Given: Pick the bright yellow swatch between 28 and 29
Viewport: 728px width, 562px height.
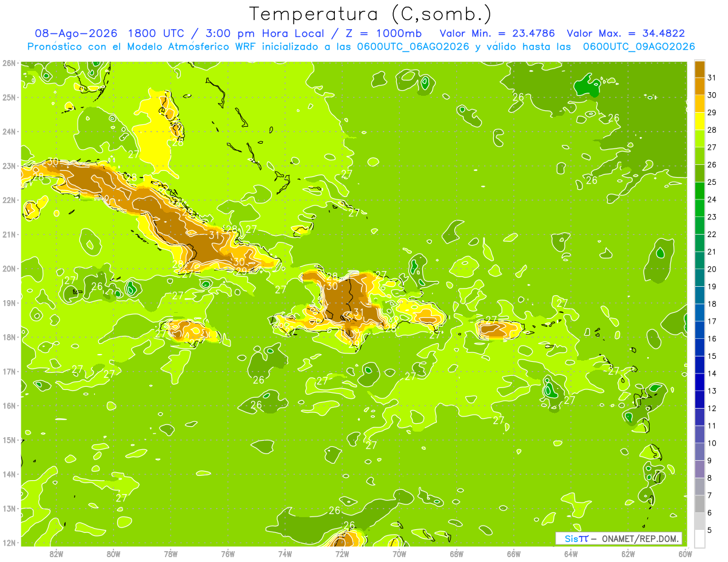Looking at the screenshot, I should click(x=699, y=121).
